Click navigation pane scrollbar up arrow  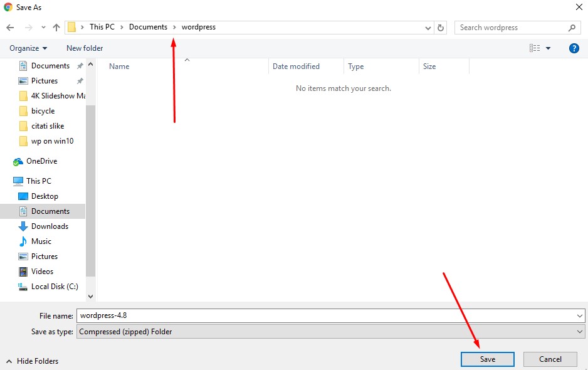pos(90,65)
